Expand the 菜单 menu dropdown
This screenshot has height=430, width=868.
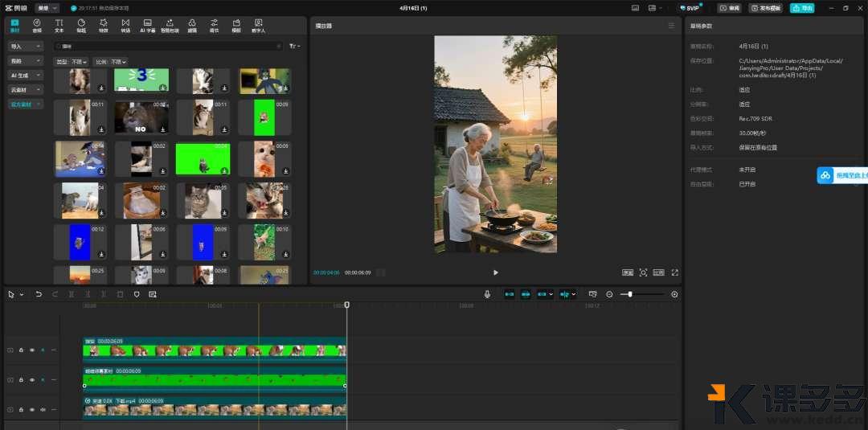coord(47,8)
